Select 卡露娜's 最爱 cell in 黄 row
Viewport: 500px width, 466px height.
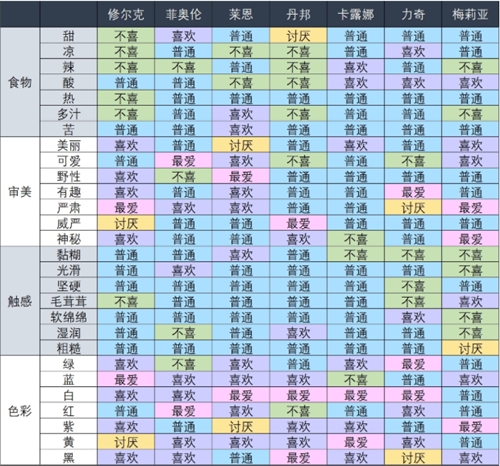[356, 442]
